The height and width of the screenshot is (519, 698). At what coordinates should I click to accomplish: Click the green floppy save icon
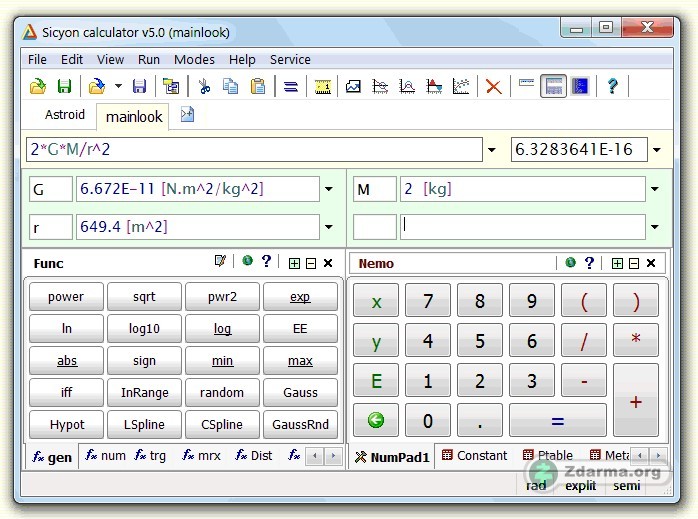(65, 86)
